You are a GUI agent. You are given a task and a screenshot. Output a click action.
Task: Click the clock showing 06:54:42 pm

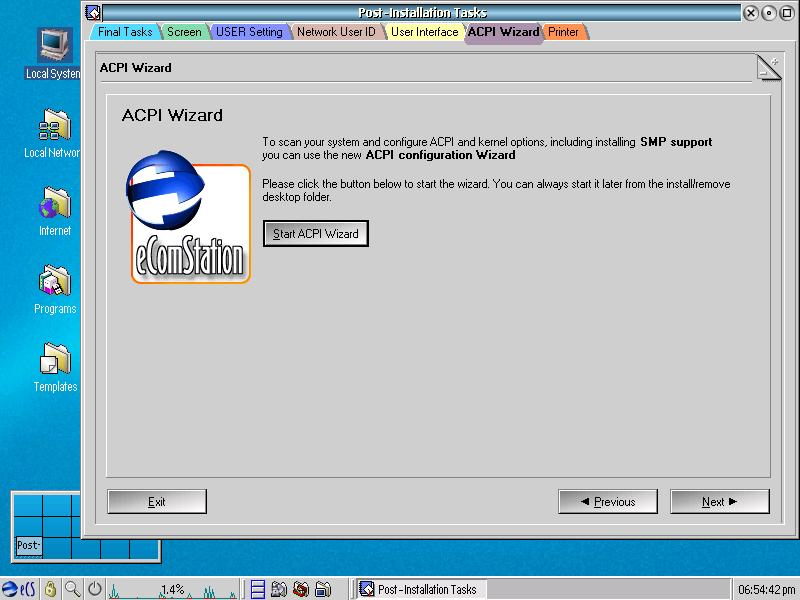click(x=766, y=590)
